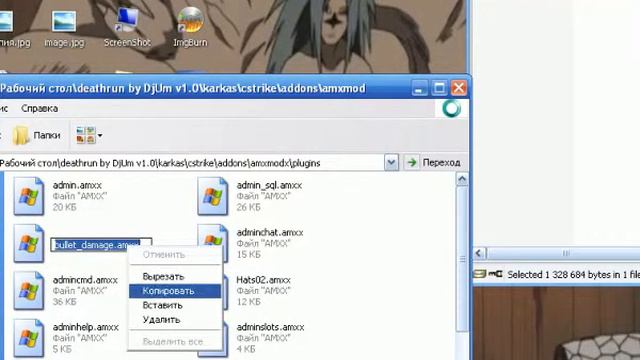Viewport: 640px width, 360px height.
Task: Click the admin_sql.amxx file name label
Action: (269, 185)
